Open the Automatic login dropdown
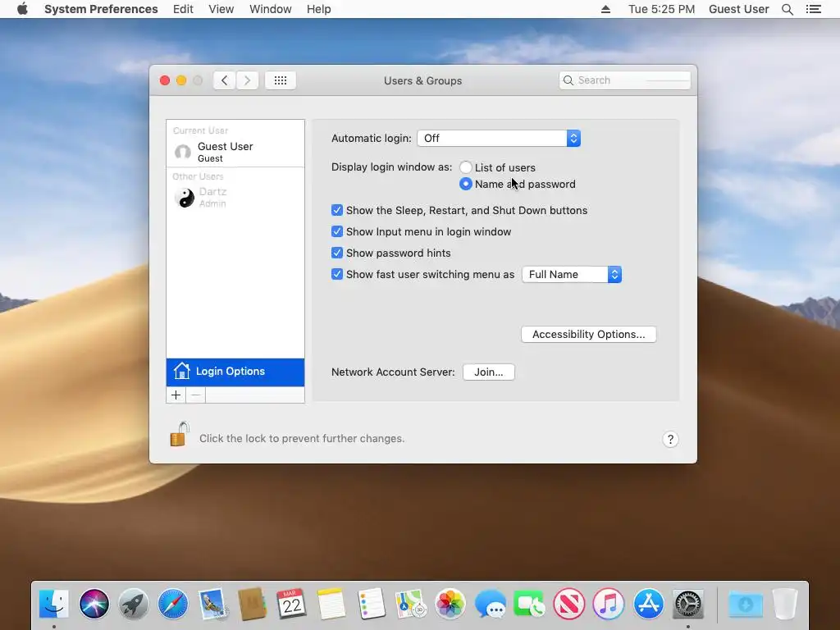Viewport: 840px width, 630px height. click(499, 138)
